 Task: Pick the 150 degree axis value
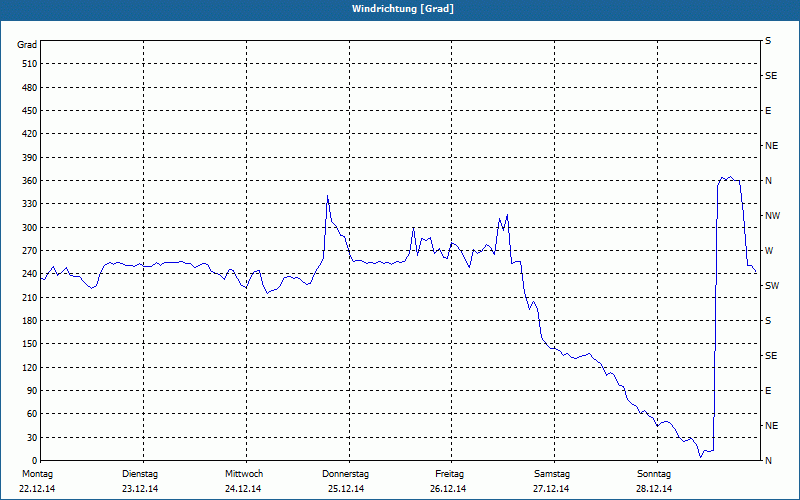tap(29, 344)
